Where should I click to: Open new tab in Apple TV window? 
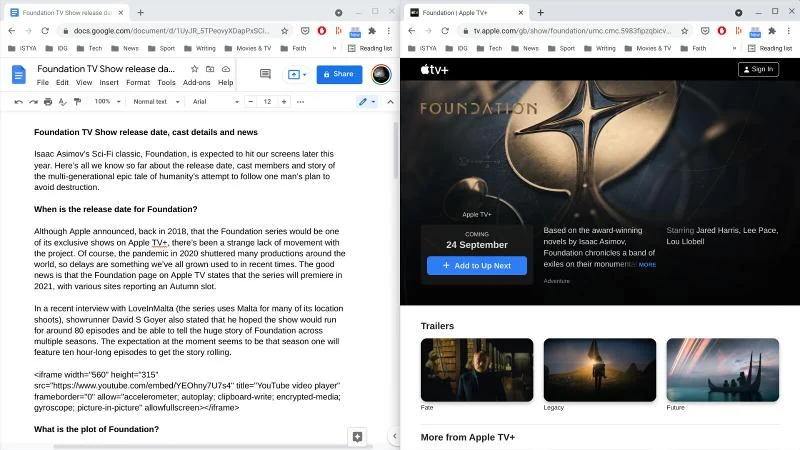coord(540,12)
